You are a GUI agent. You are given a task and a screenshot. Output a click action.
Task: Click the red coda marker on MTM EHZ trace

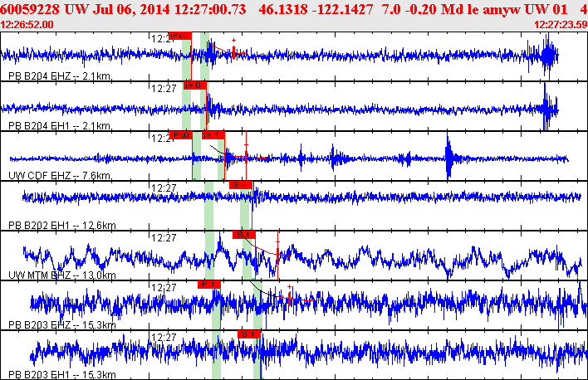(x=277, y=253)
